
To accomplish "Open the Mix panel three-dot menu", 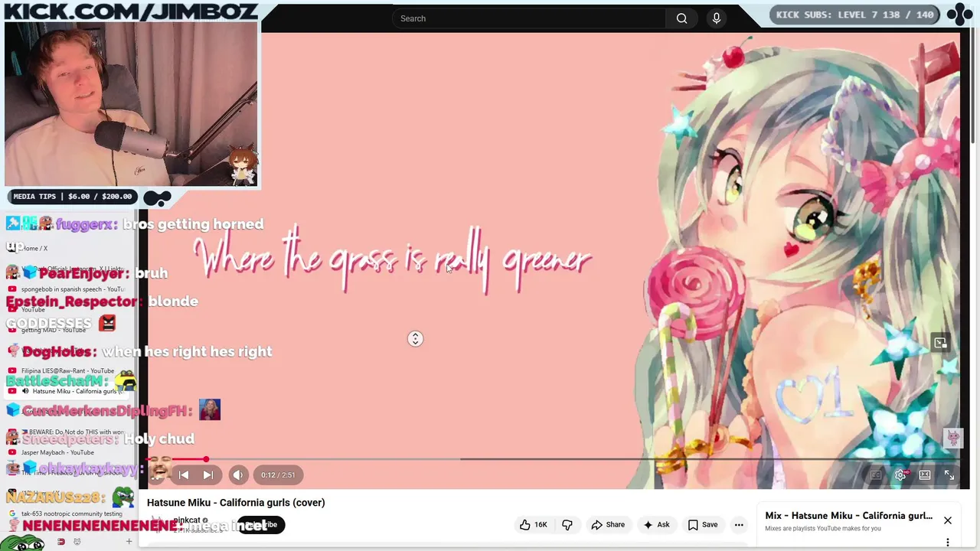I will click(x=948, y=543).
